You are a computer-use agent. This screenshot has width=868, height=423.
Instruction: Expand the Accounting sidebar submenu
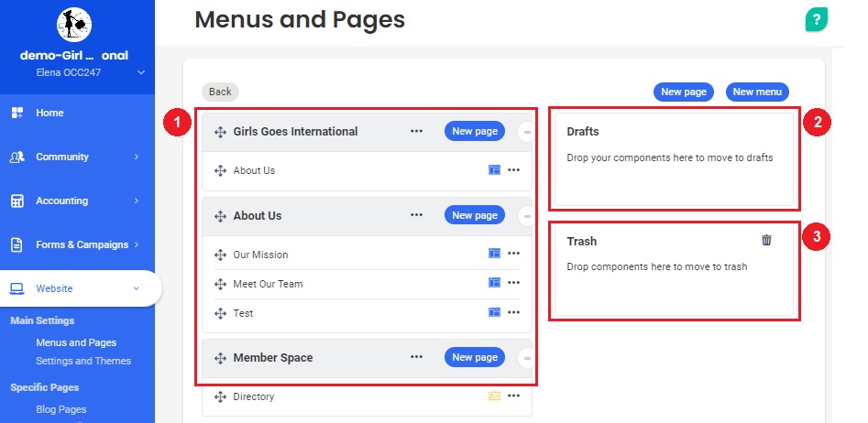pyautogui.click(x=136, y=201)
